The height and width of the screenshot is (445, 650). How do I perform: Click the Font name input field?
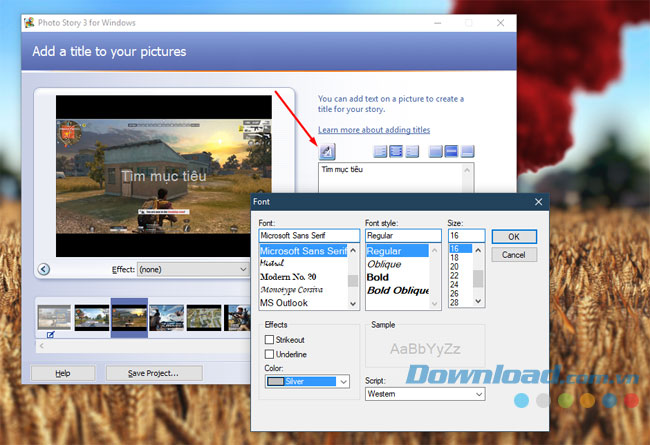click(x=309, y=236)
